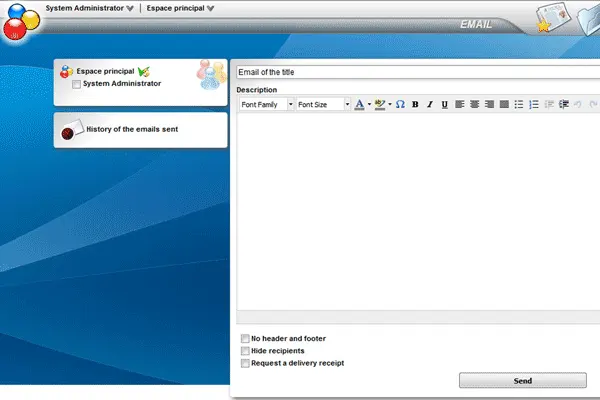
Task: Underline text using the toolbar
Action: (x=444, y=104)
